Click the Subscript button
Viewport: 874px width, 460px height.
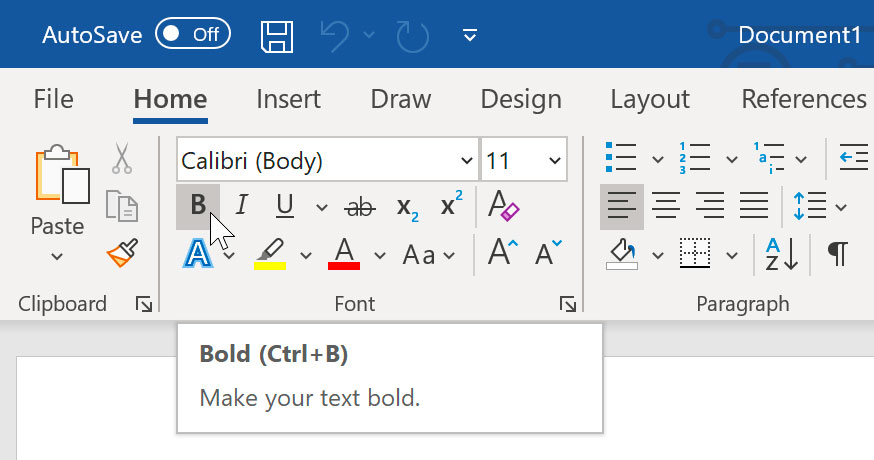[x=407, y=207]
